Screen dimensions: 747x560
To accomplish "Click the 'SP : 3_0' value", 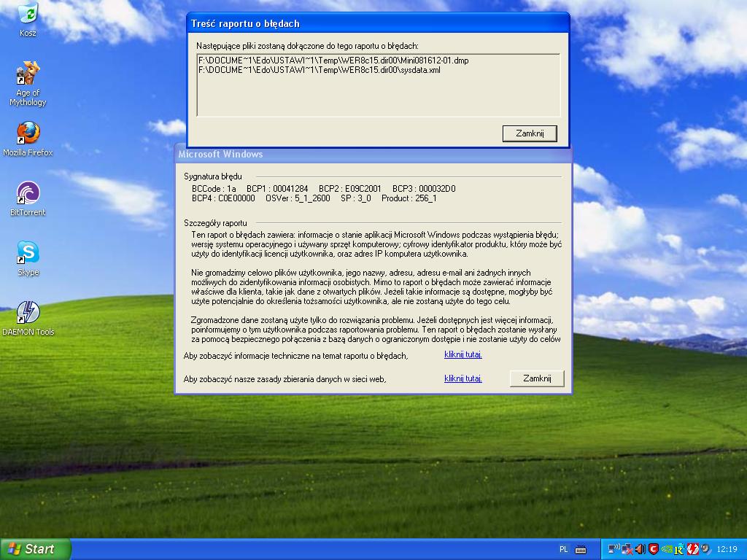I will click(x=356, y=198).
